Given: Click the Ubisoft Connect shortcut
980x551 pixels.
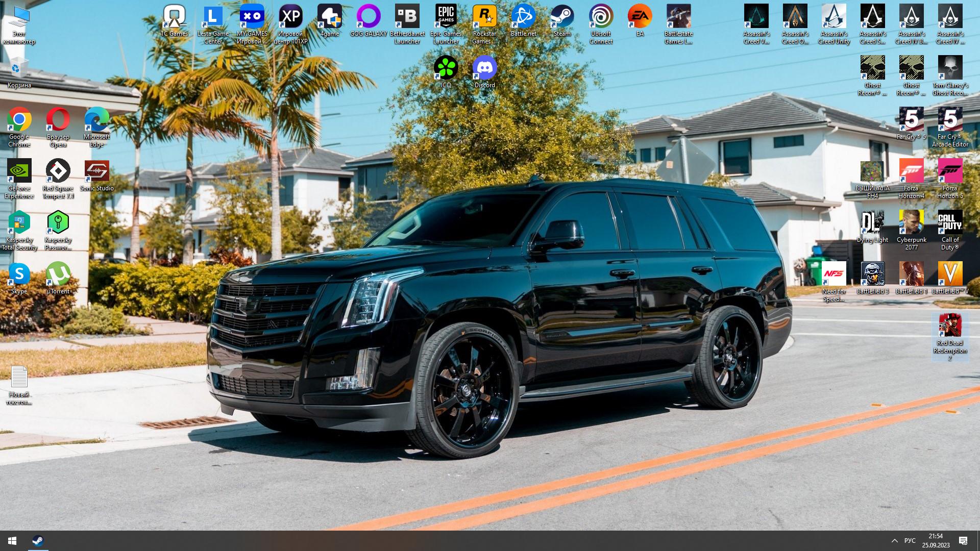Looking at the screenshot, I should 601,17.
